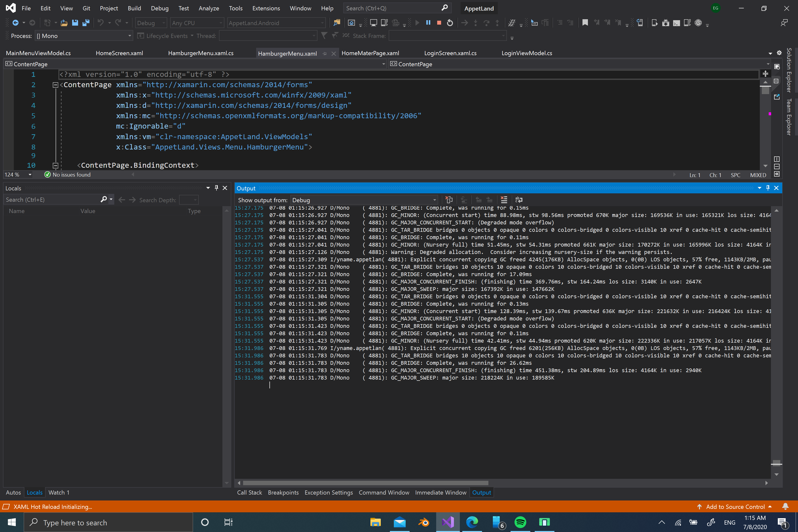Switch to HomeScreen.xaml tab
The height and width of the screenshot is (532, 798).
(119, 53)
